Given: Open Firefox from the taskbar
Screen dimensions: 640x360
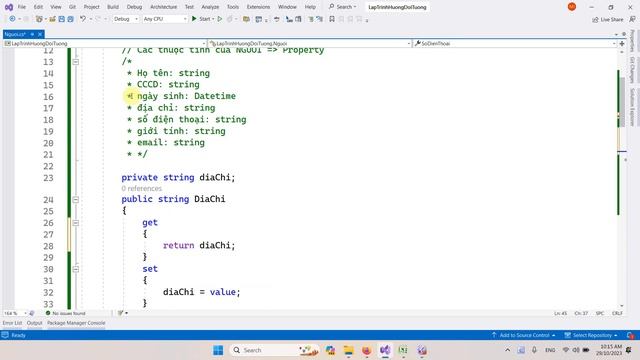Looking at the screenshot, I should 367,350.
